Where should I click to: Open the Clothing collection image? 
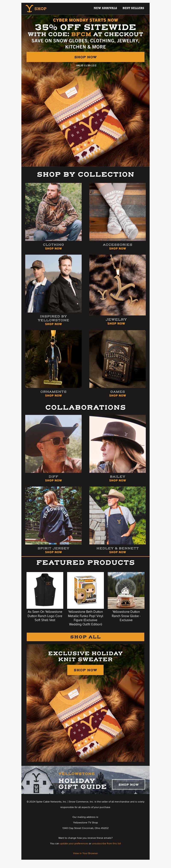tap(53, 212)
